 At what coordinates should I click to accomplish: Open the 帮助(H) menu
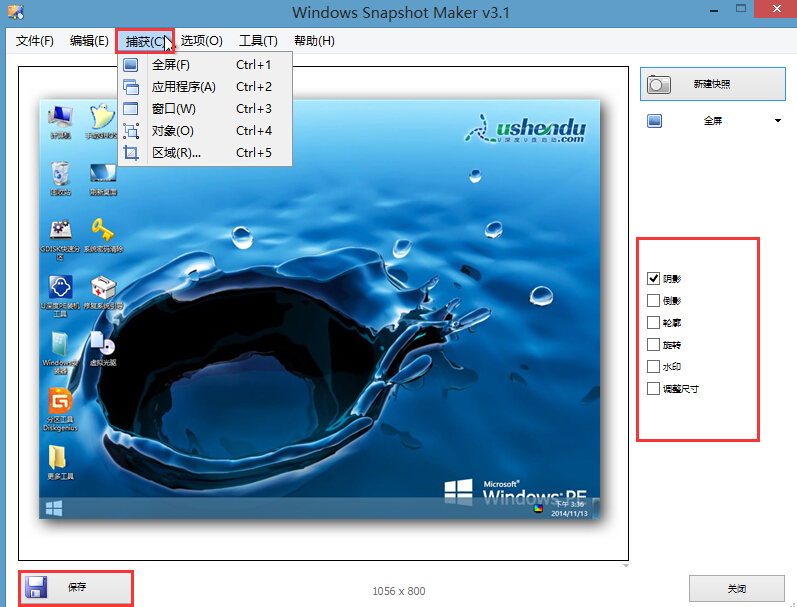tap(314, 41)
